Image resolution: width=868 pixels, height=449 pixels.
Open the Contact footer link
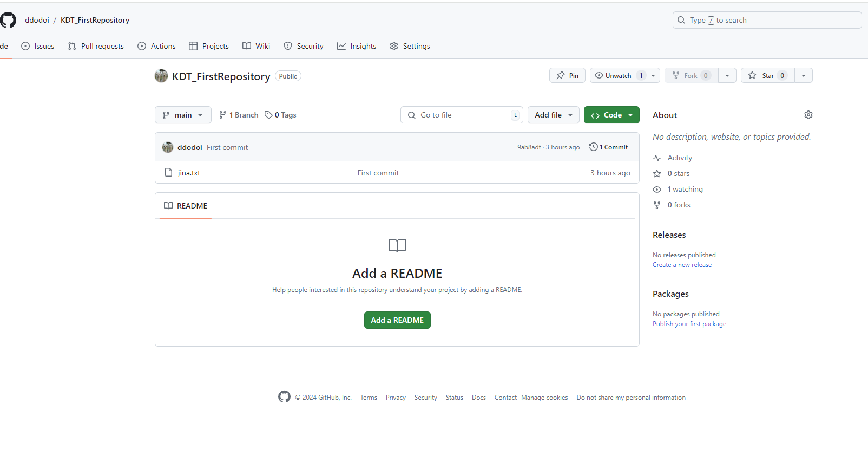[505, 398]
